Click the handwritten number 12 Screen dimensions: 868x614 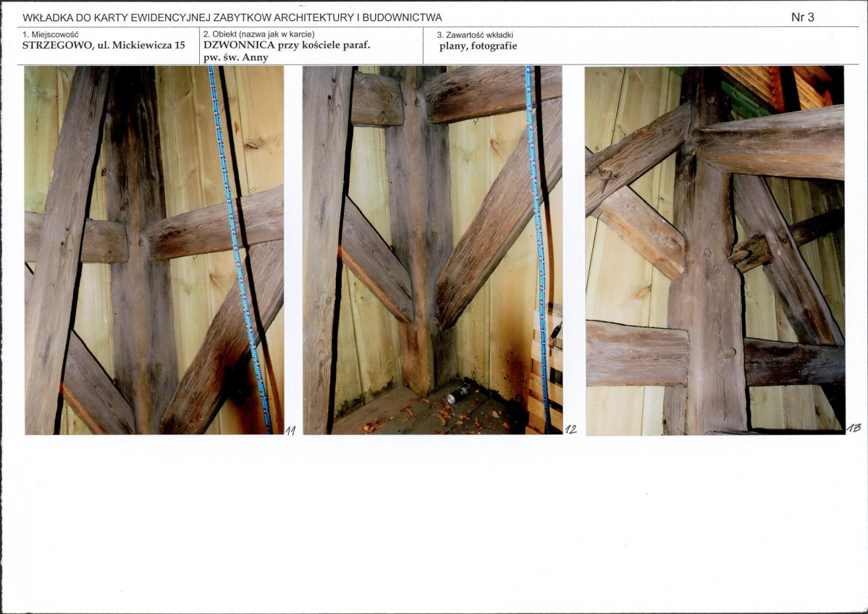click(x=570, y=430)
